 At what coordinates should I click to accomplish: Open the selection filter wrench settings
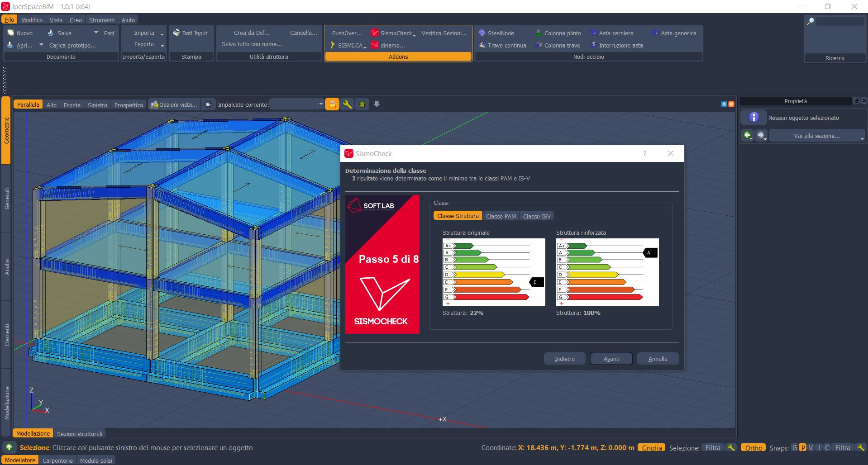(730, 447)
